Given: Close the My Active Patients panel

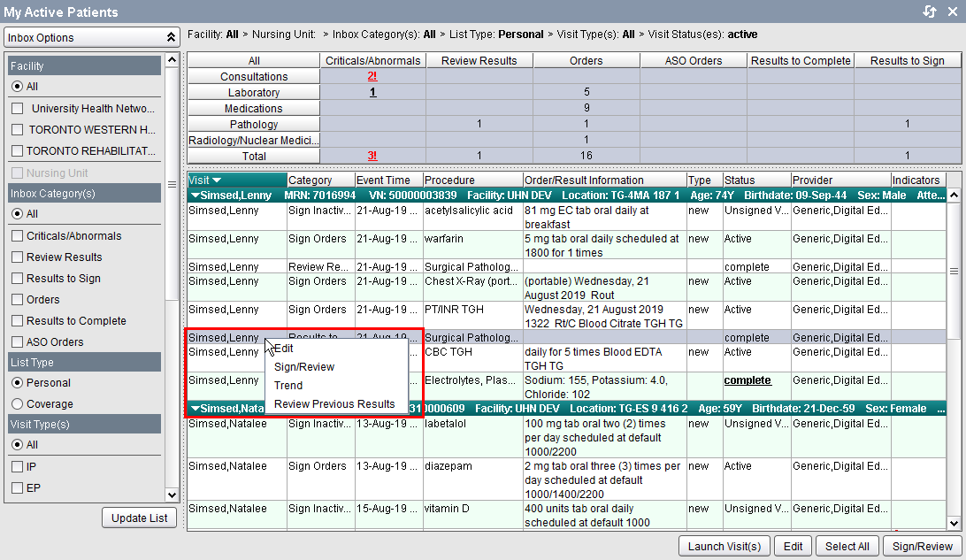Looking at the screenshot, I should point(952,12).
